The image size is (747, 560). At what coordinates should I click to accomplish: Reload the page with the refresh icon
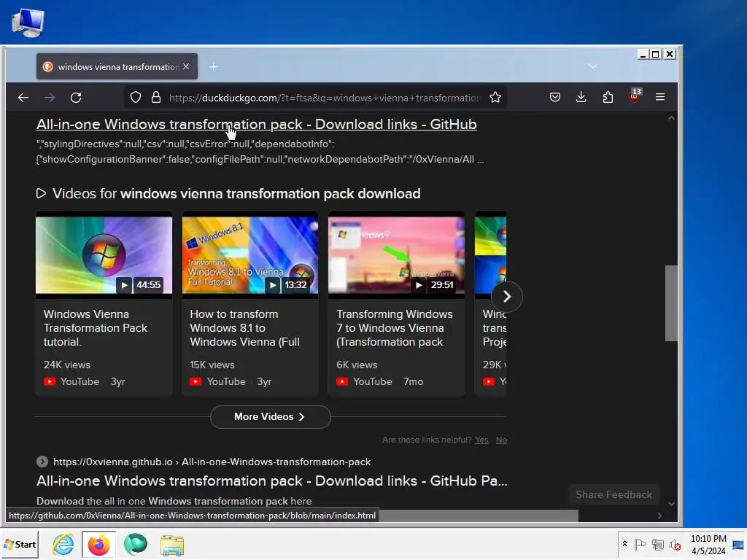[76, 98]
